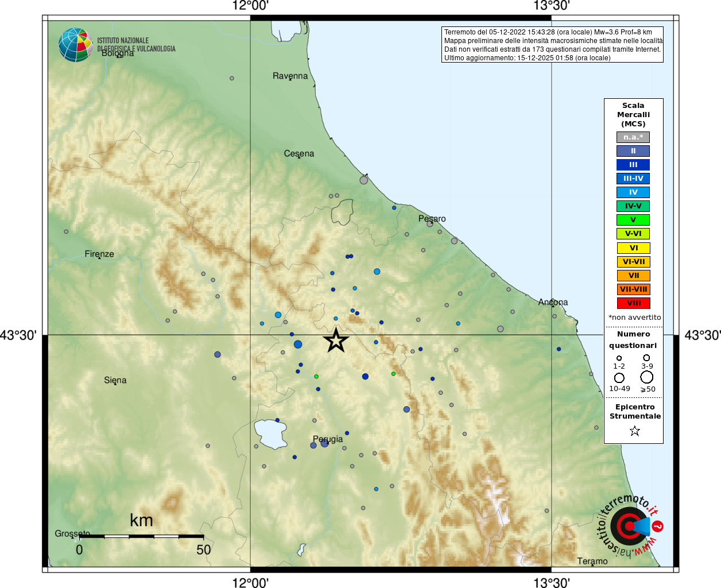Click the ≥50 questionnaires circle symbol
Image resolution: width=721 pixels, height=588 pixels.
(647, 377)
